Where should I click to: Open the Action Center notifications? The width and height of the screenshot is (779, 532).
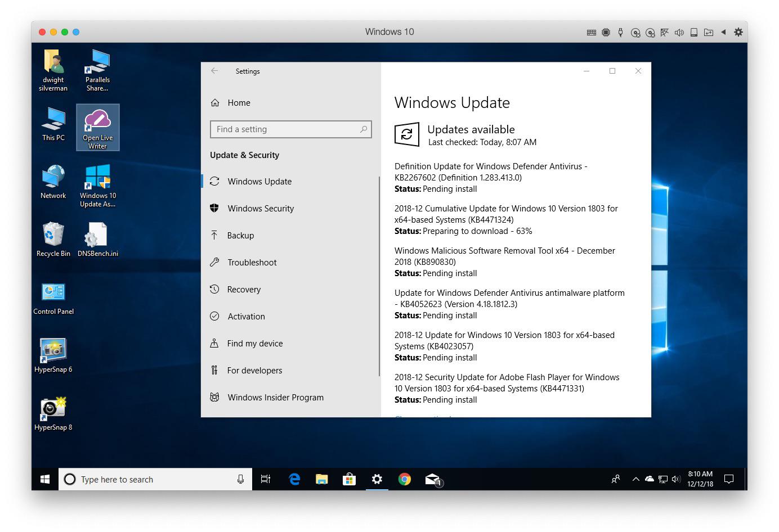[x=729, y=479]
